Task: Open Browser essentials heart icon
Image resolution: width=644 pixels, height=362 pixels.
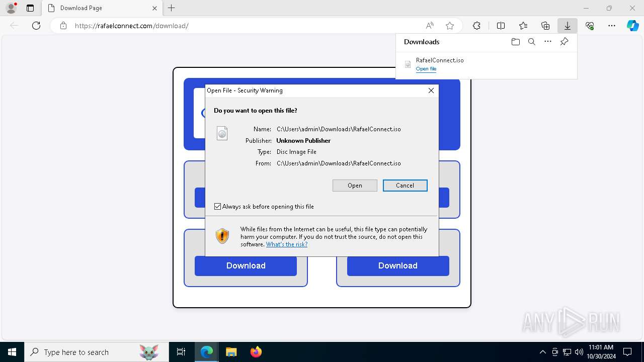Action: pyautogui.click(x=590, y=26)
